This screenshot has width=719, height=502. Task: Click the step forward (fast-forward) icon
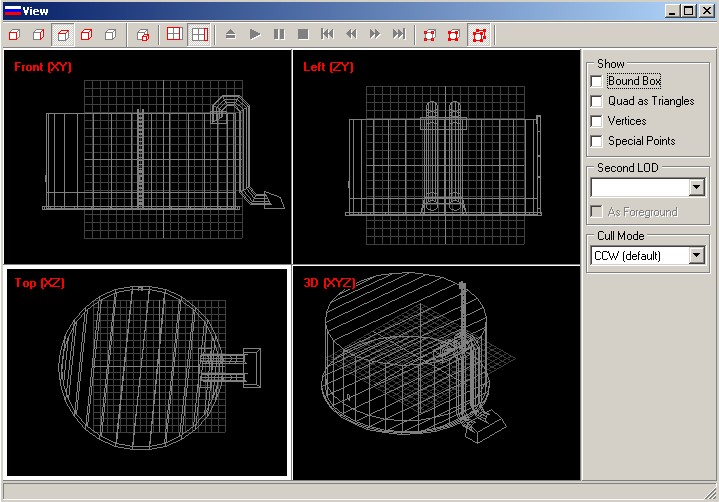(375, 35)
